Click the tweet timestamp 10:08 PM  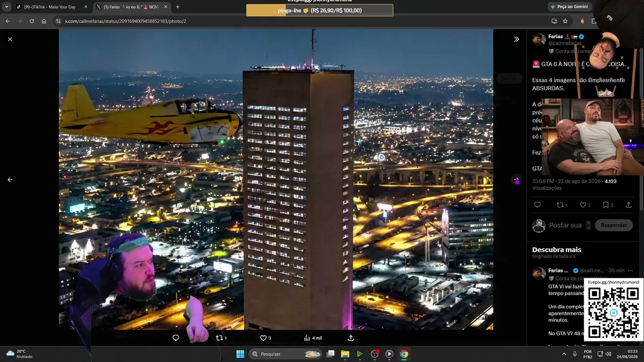coord(567,181)
